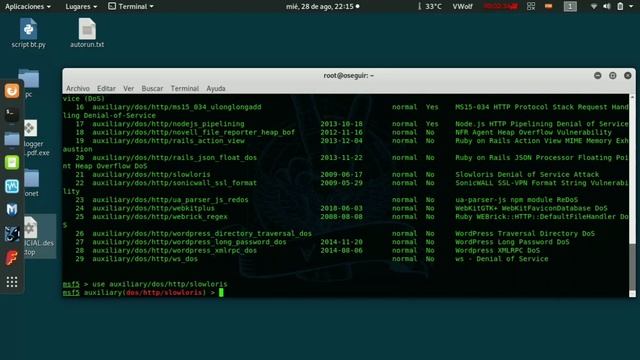The width and height of the screenshot is (640, 360).
Task: Click the auxiliary/dos/http/webkitplus row
Action: point(345,208)
